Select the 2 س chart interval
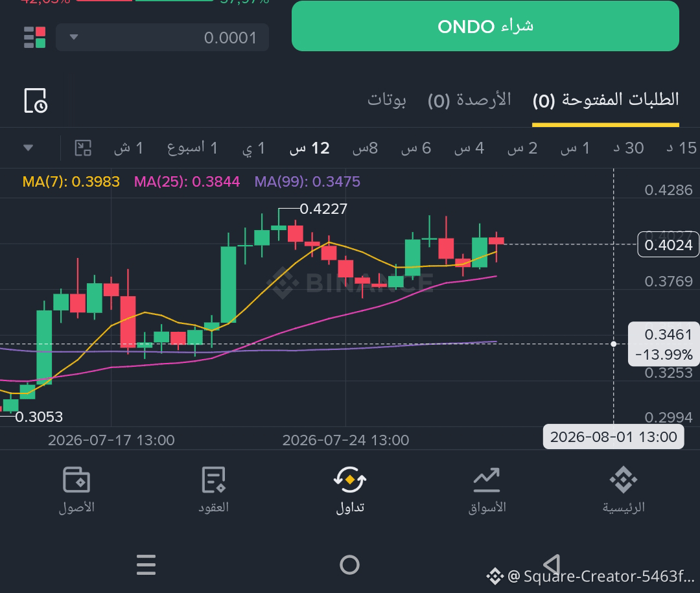The width and height of the screenshot is (700, 593). [522, 148]
